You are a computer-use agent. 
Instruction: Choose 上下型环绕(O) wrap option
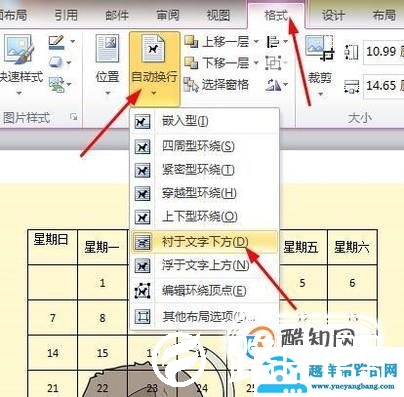coord(204,217)
